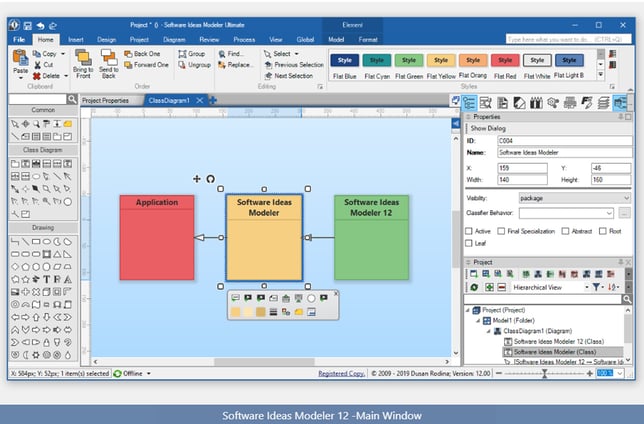The image size is (644, 424).
Task: Click the search magnifier beside toolbox search box
Action: [72, 99]
